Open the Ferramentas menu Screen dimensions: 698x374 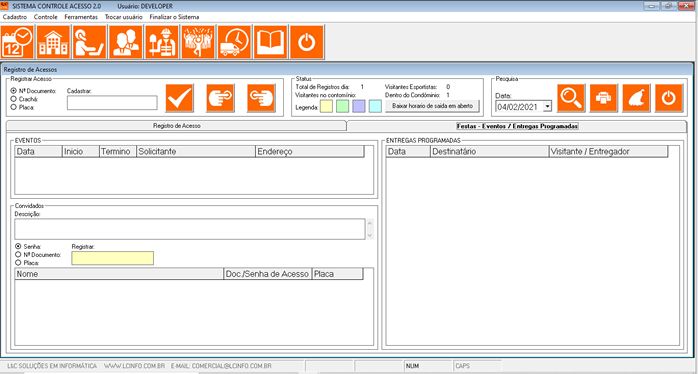pos(81,17)
